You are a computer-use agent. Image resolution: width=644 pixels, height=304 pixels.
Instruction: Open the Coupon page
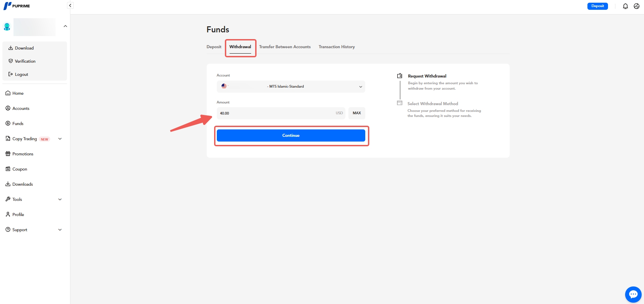tap(20, 169)
